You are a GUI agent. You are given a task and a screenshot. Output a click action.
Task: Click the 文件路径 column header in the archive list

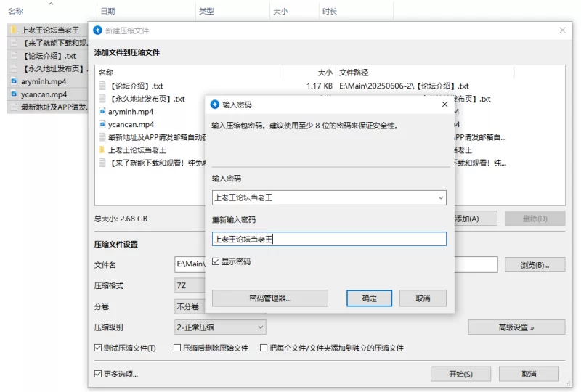(x=354, y=73)
